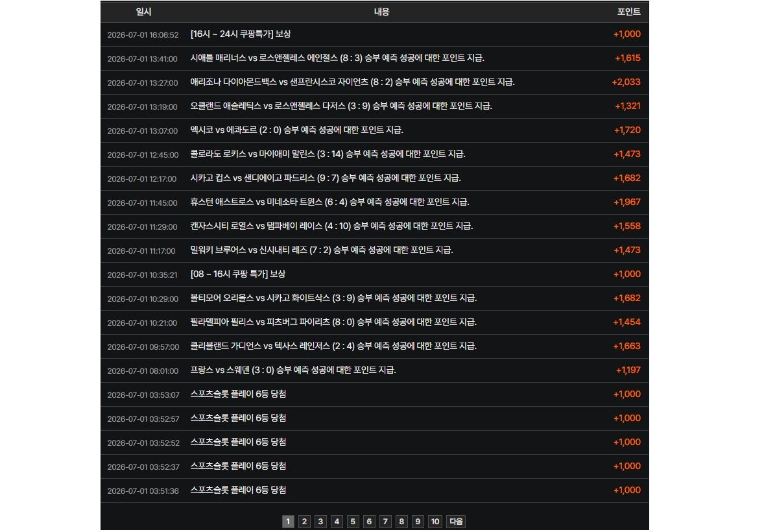Go to pagination page 10
Image resolution: width=764 pixels, height=532 pixels.
point(435,521)
